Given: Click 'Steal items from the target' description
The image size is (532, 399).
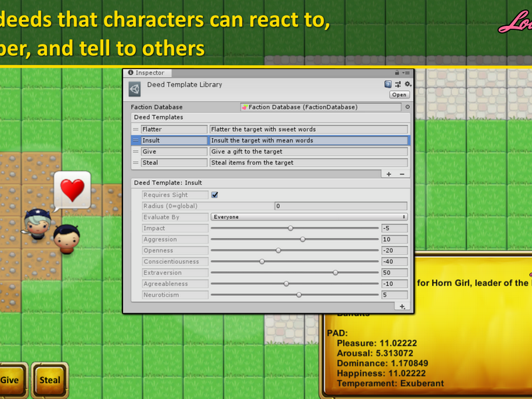Looking at the screenshot, I should [x=309, y=162].
